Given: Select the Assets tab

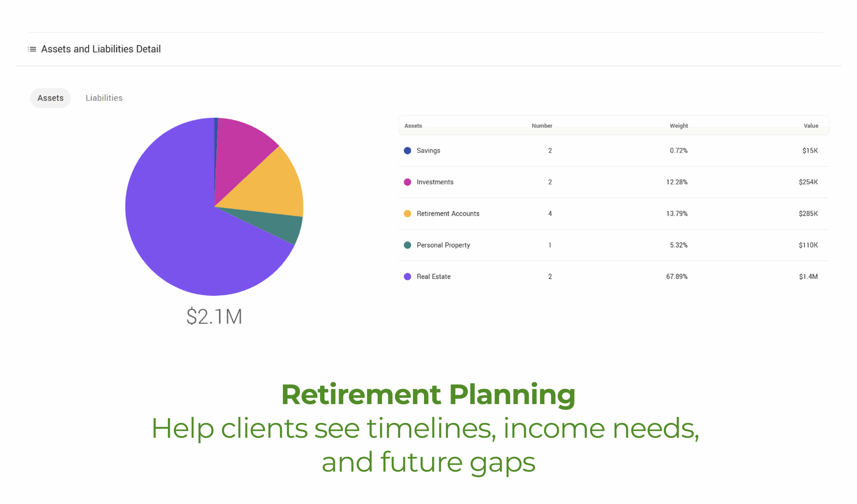Looking at the screenshot, I should click(x=50, y=98).
